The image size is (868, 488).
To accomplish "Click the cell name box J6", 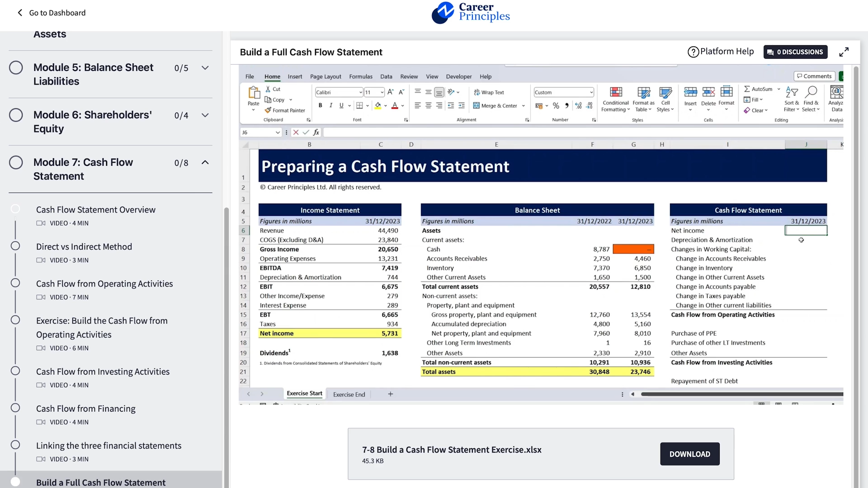I will pos(261,132).
